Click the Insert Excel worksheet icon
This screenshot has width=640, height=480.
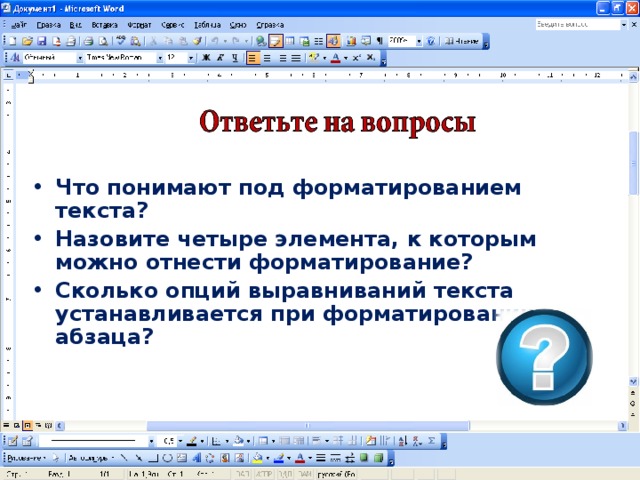tap(304, 41)
